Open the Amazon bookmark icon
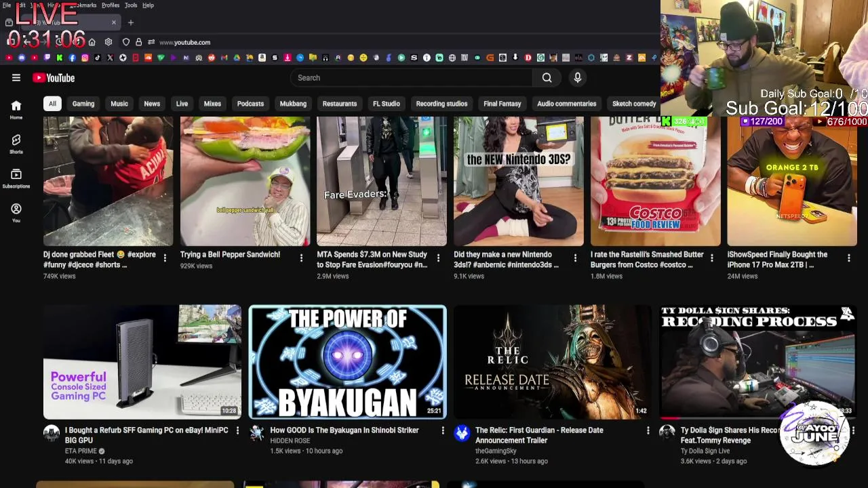868x488 pixels. [262, 58]
